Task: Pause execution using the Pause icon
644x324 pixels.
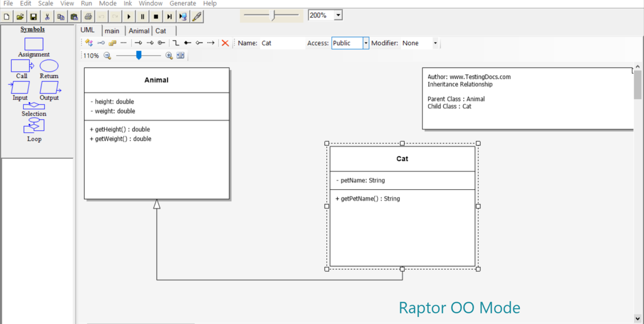Action: point(142,16)
